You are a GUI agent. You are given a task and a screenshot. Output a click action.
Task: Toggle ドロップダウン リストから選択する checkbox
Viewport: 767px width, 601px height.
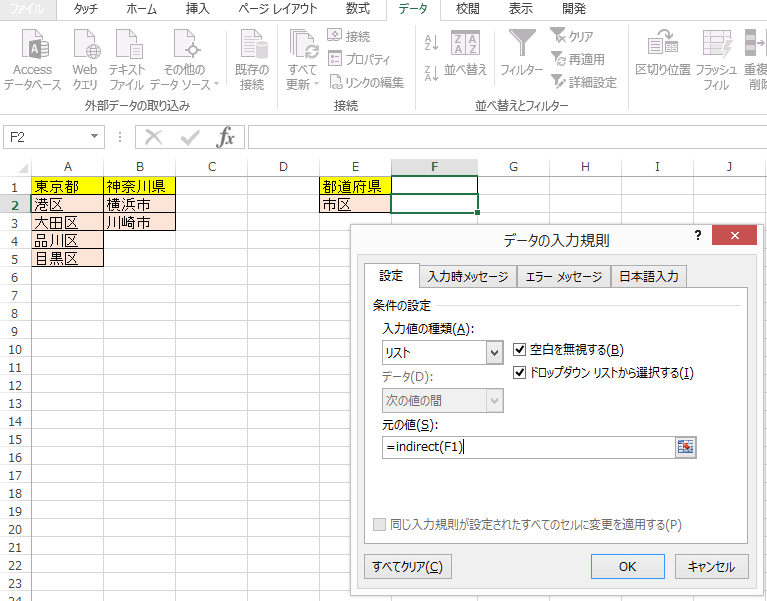[519, 373]
